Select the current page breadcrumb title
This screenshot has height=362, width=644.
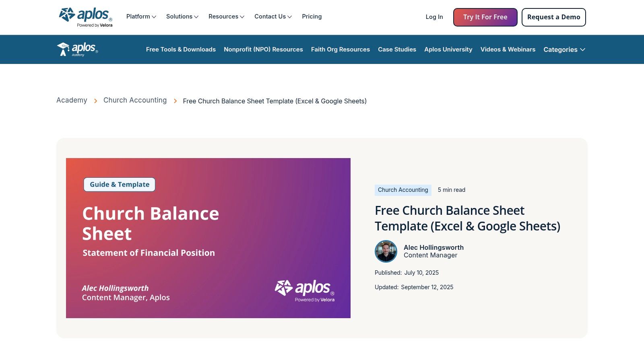275,101
